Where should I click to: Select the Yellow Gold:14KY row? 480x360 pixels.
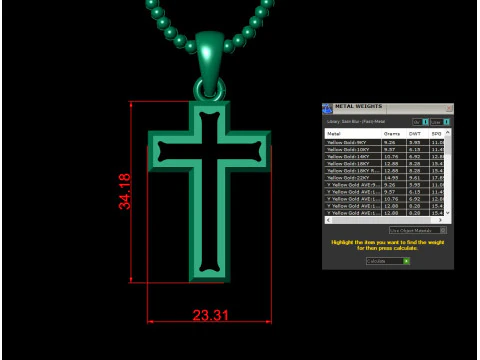385,156
